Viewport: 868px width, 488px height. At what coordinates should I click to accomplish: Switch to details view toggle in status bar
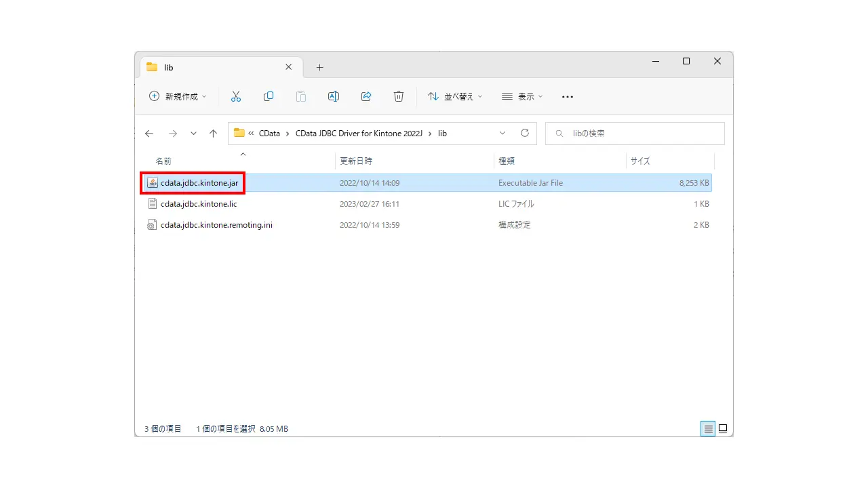708,428
